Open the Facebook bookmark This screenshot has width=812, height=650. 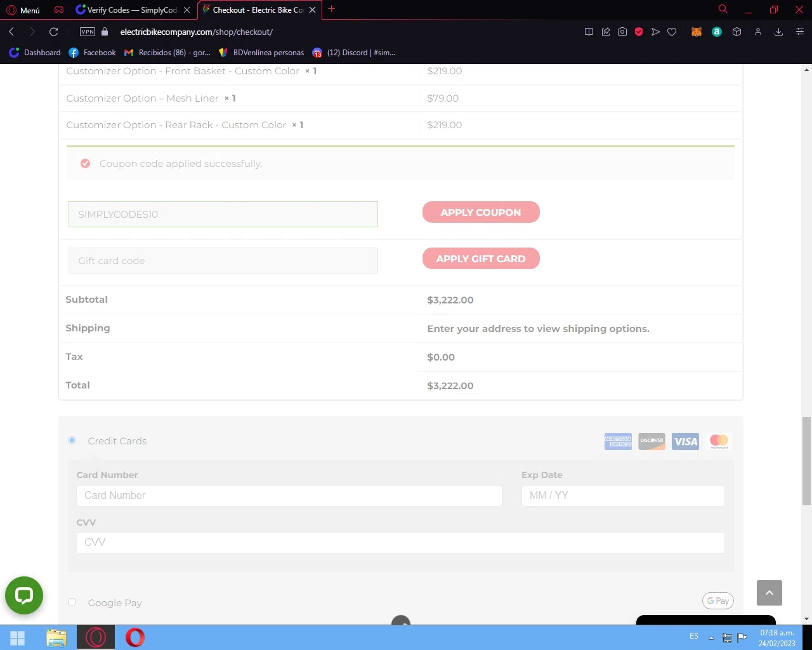93,53
